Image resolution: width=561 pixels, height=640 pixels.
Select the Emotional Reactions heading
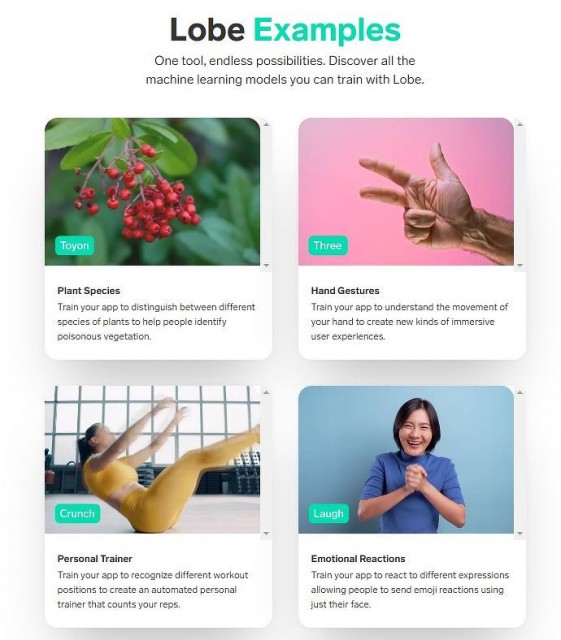coord(358,558)
